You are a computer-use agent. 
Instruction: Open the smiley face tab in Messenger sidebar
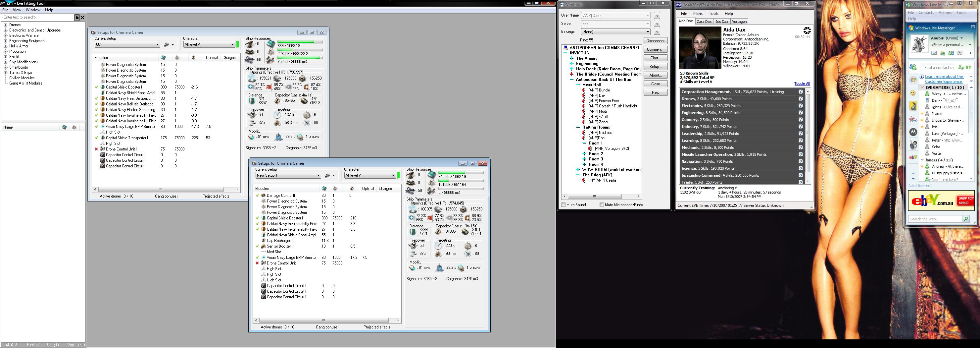point(913,93)
